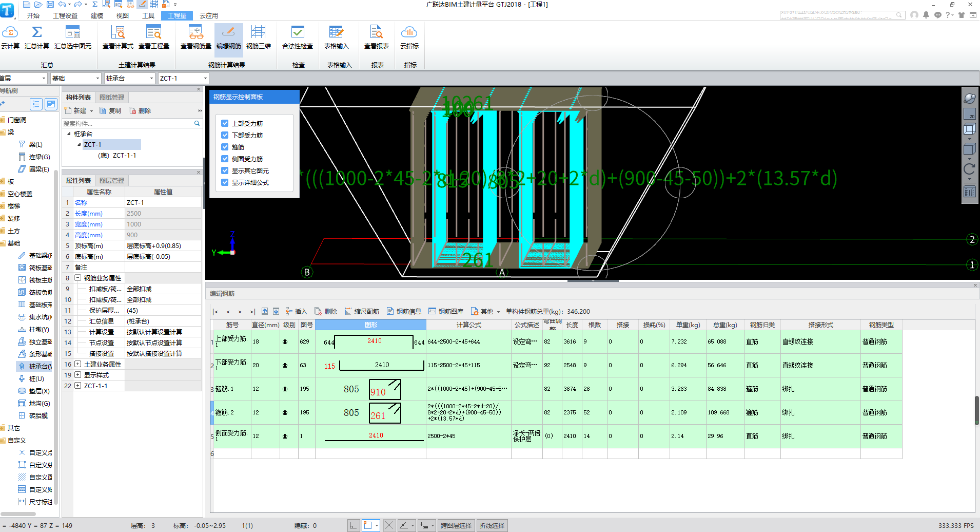980x532 pixels.
Task: Switch to 图纸管理 tab
Action: coord(112,97)
